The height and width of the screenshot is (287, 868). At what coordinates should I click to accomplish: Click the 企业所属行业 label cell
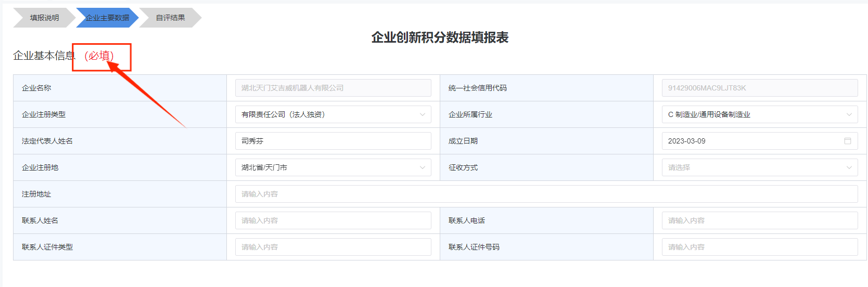(546, 114)
